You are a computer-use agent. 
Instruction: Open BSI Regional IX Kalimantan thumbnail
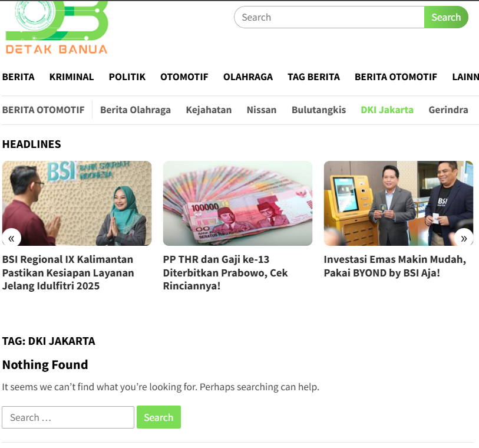[77, 203]
